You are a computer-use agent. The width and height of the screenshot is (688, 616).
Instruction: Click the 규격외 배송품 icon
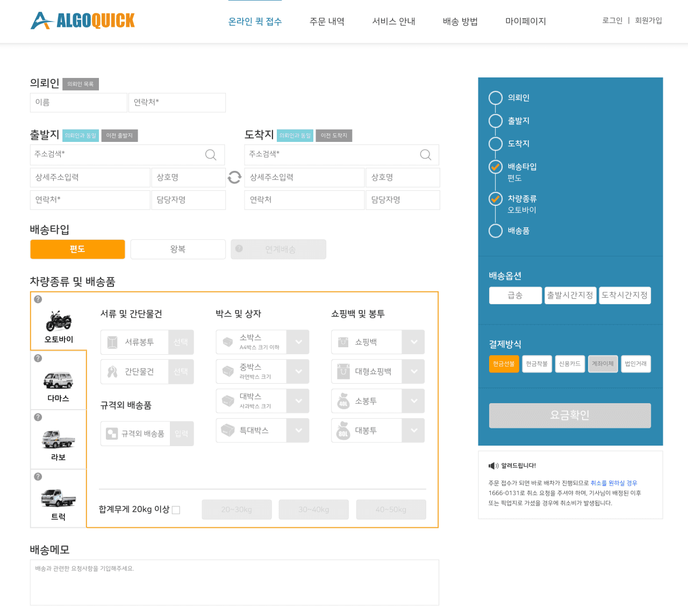point(112,434)
